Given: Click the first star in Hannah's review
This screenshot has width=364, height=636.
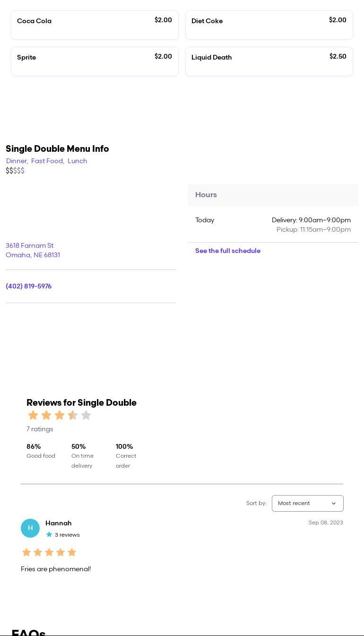Looking at the screenshot, I should (x=26, y=552).
